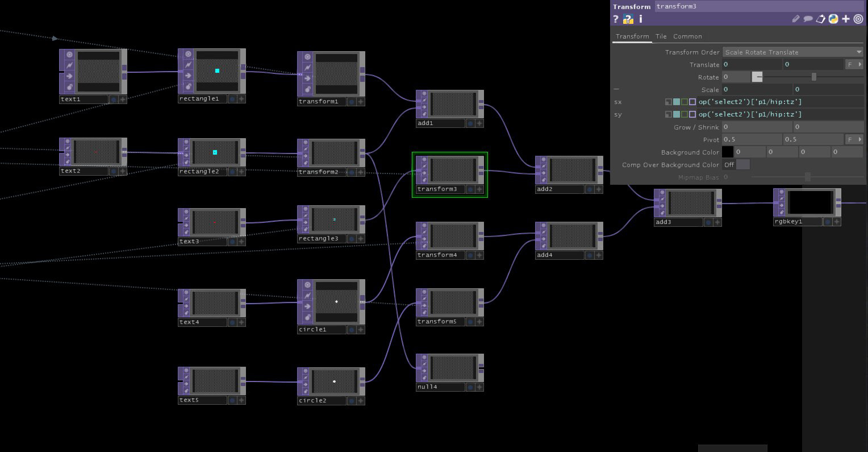
Task: Select the transform3 node viewer
Action: 453,169
